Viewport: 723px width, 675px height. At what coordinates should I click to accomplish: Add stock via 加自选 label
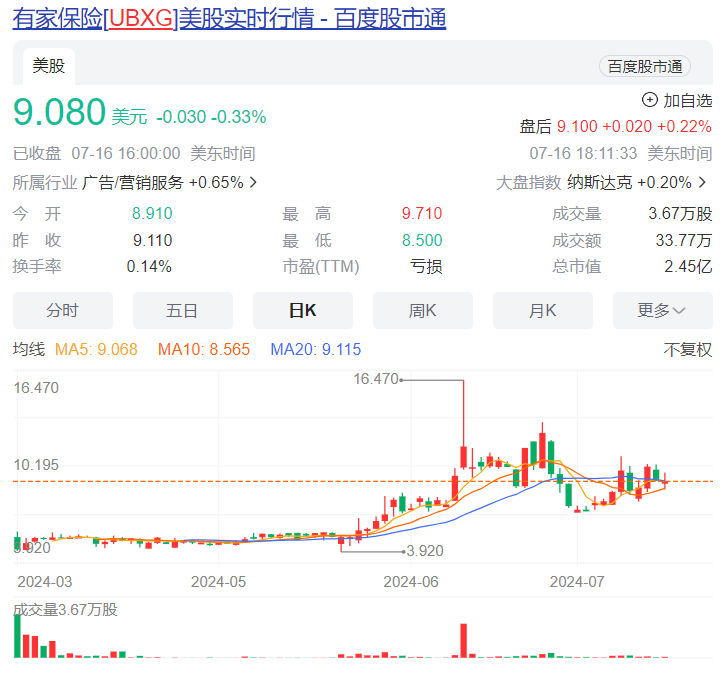click(687, 100)
